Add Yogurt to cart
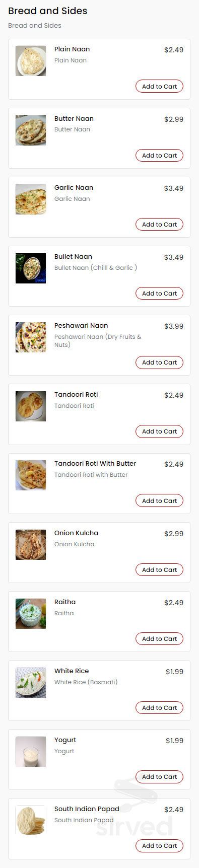This screenshot has height=868, width=199. pos(159,777)
